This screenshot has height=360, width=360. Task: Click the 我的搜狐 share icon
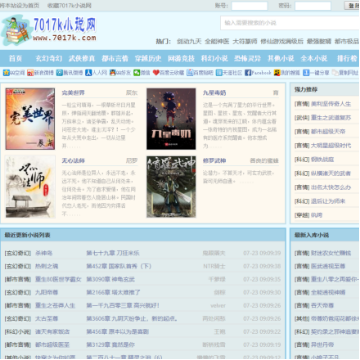[x=277, y=72]
